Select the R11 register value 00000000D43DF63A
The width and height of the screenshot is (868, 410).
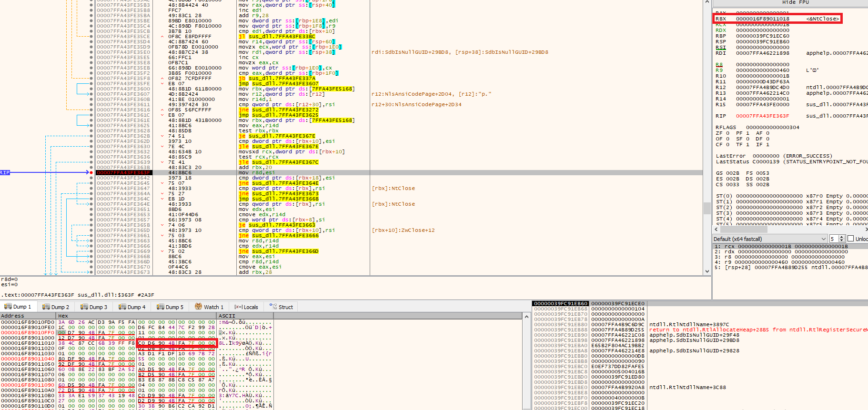click(762, 81)
